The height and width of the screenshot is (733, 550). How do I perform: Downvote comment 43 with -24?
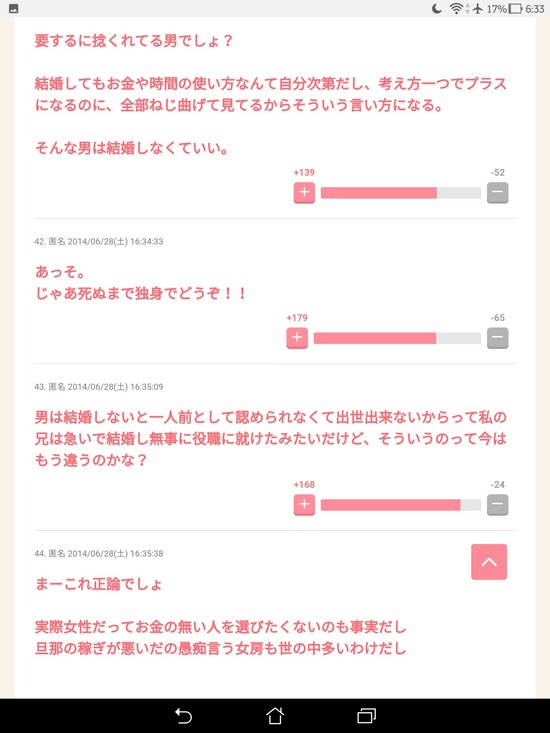pyautogui.click(x=498, y=505)
